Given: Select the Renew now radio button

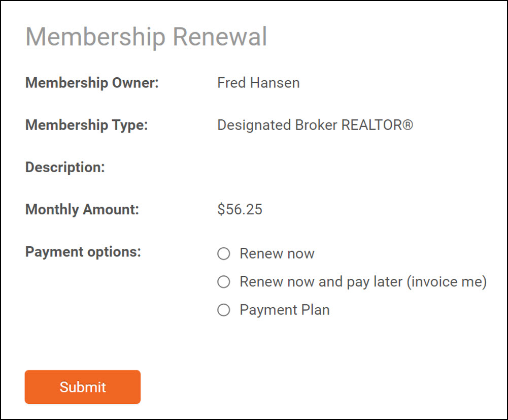Looking at the screenshot, I should point(224,253).
